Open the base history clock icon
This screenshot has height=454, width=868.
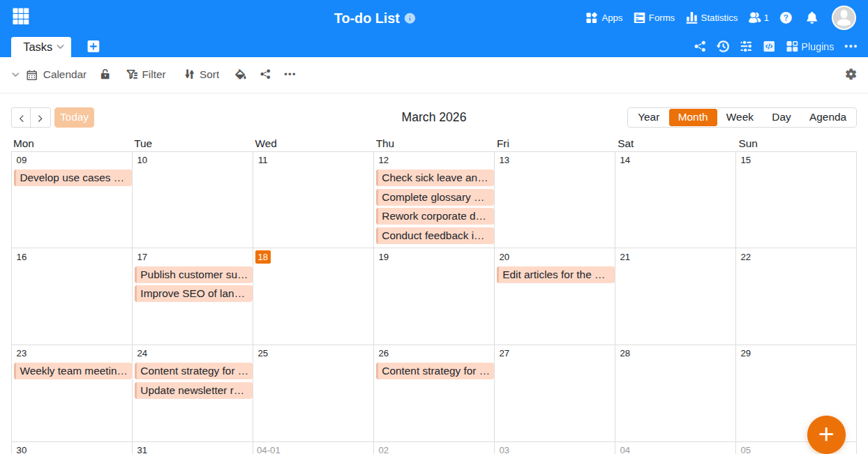723,47
